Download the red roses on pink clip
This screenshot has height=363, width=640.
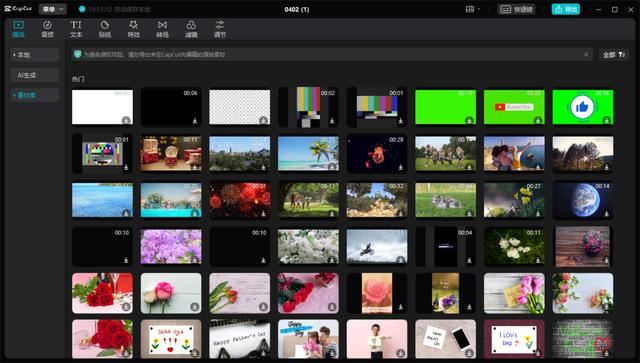tap(332, 307)
